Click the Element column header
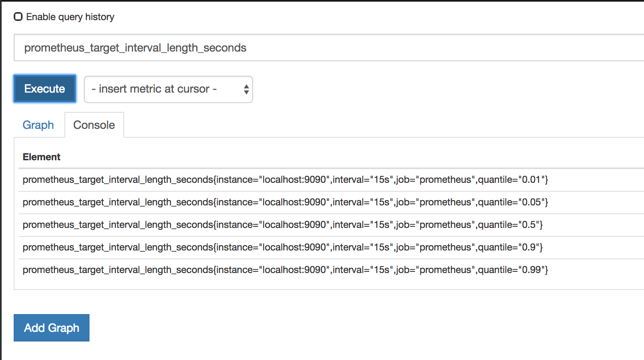This screenshot has height=360, width=644. (42, 157)
